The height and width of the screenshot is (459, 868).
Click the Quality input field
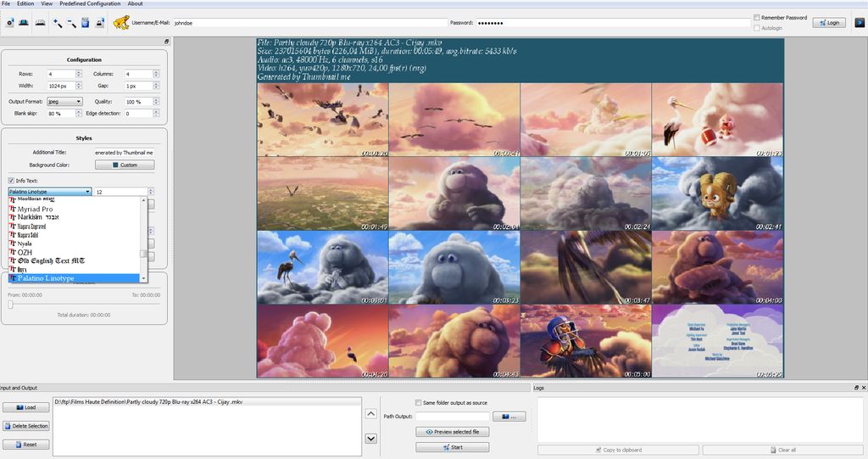138,102
